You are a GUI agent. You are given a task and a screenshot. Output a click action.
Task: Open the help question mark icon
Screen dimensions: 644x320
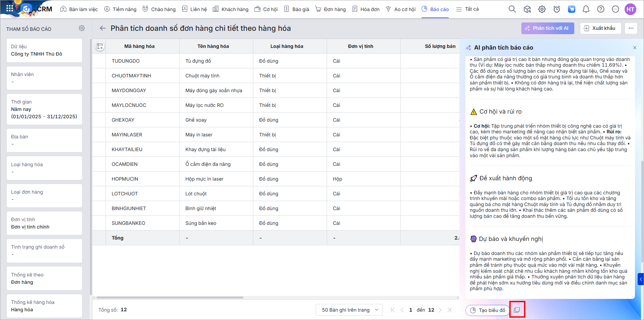(x=601, y=9)
